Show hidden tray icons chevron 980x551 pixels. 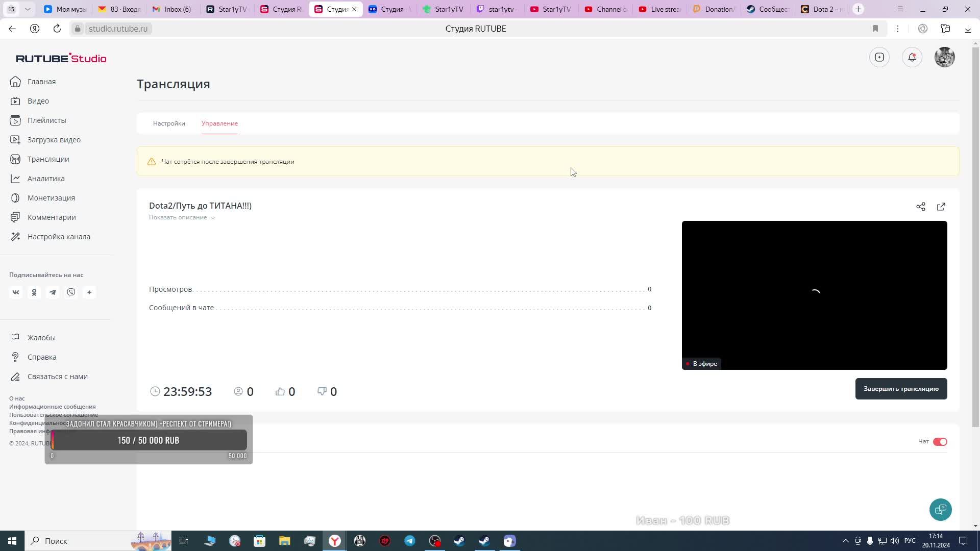tap(845, 541)
